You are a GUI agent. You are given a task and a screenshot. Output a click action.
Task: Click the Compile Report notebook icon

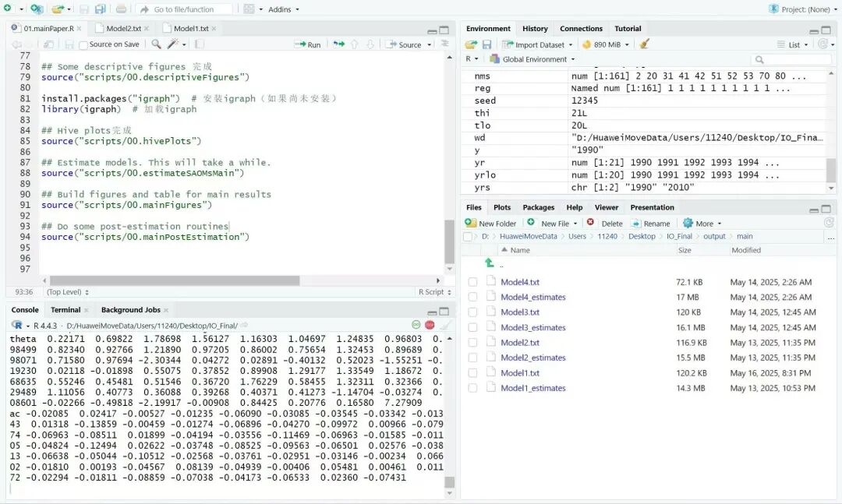tap(199, 44)
